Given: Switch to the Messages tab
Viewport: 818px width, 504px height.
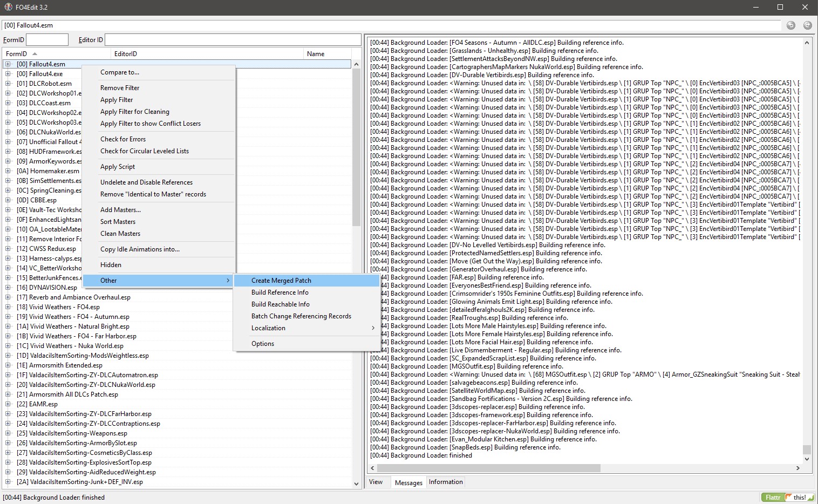Looking at the screenshot, I should [408, 482].
